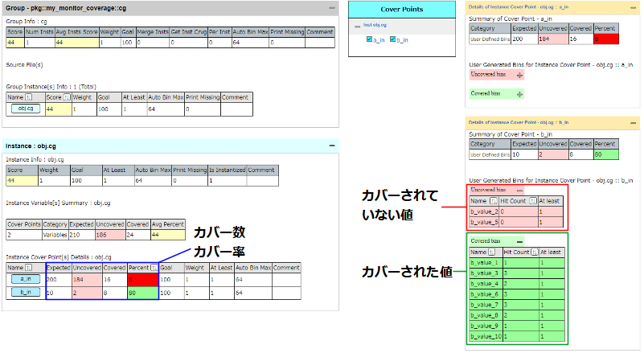The width and height of the screenshot is (644, 353).
Task: Toggle the b_in cover point checkbox
Action: pyautogui.click(x=392, y=39)
